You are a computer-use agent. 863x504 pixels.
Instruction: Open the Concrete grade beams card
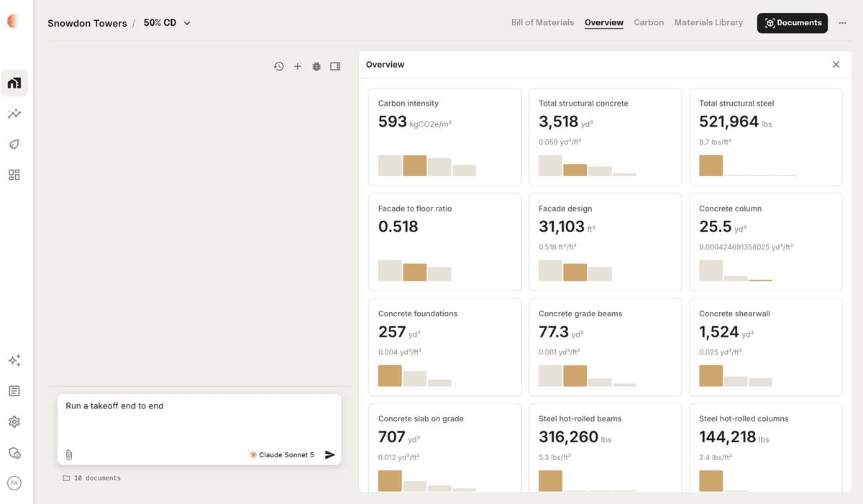(606, 347)
